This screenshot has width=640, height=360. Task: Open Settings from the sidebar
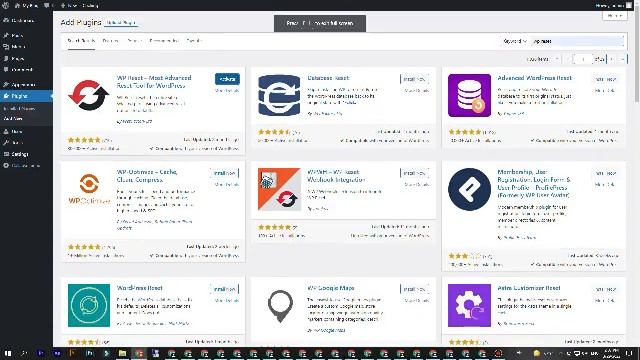(x=16, y=154)
